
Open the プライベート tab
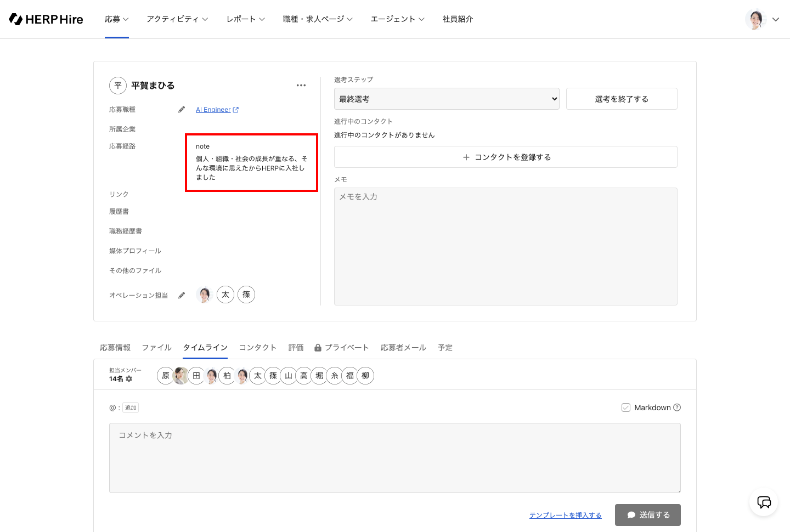click(x=341, y=348)
